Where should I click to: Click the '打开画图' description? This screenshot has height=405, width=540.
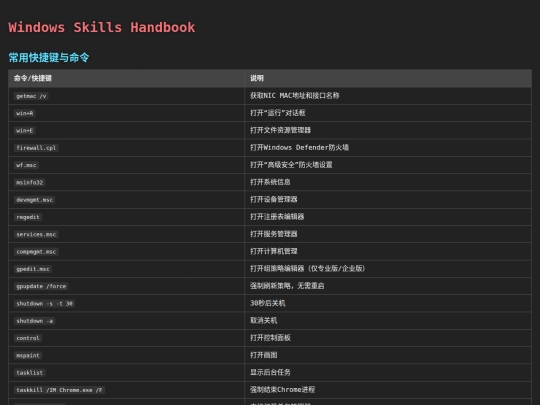263,355
